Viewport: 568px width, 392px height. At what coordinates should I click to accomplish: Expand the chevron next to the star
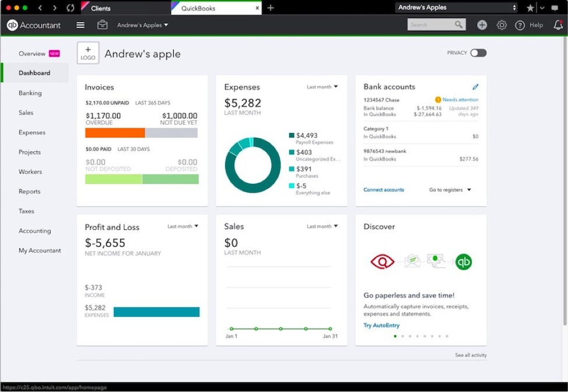click(542, 8)
